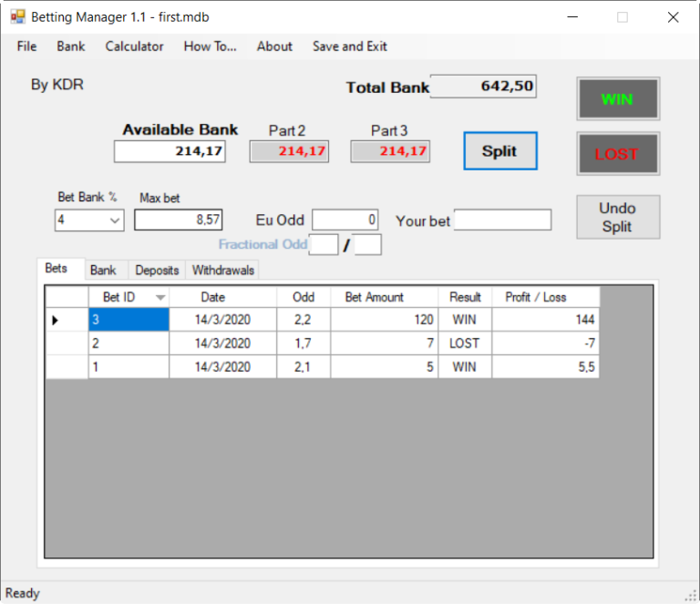700x604 pixels.
Task: Click the row header of bet 1
Action: (x=67, y=367)
